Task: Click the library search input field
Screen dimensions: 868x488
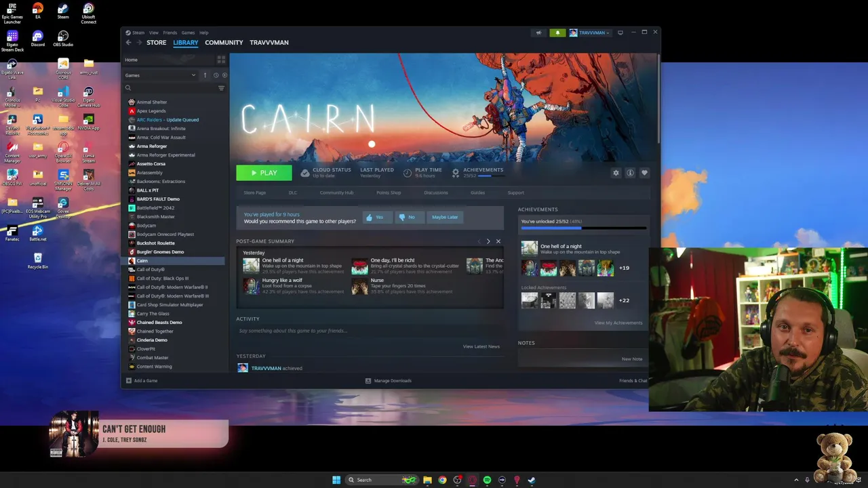Action: tap(170, 88)
